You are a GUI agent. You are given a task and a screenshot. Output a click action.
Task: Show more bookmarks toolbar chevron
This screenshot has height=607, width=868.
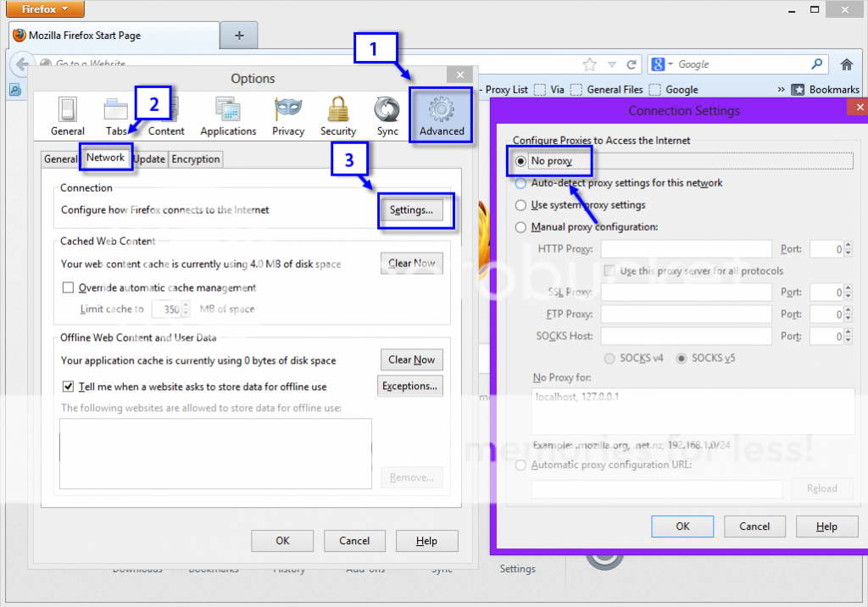tap(781, 89)
